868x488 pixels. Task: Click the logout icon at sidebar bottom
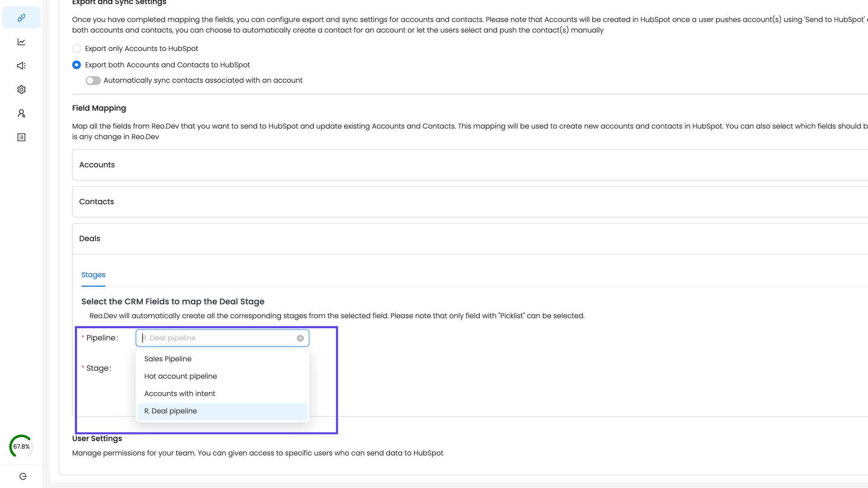(23, 476)
